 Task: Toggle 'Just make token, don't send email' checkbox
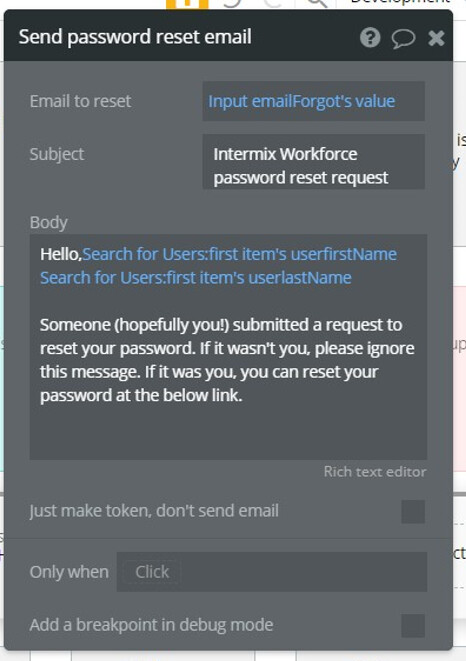click(413, 511)
